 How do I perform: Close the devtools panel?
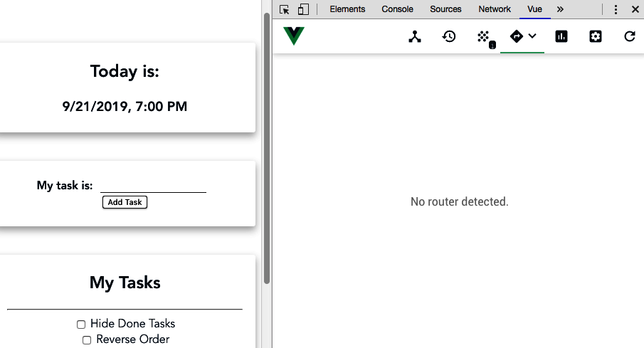pyautogui.click(x=635, y=9)
